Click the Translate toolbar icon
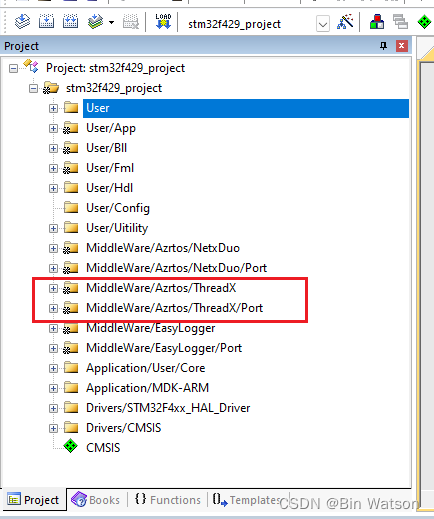The image size is (434, 519). [22, 22]
